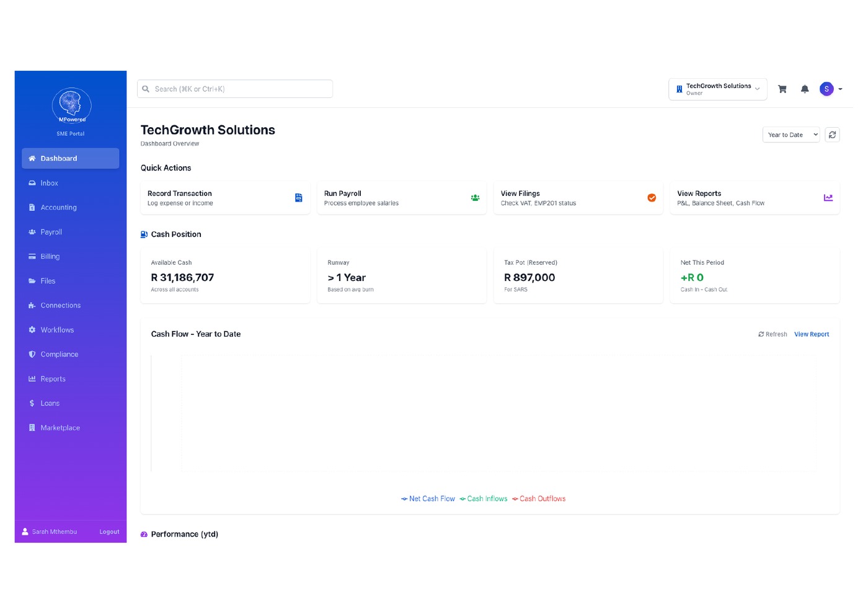Open the shopping cart icon in the header
868x614 pixels.
tap(782, 89)
